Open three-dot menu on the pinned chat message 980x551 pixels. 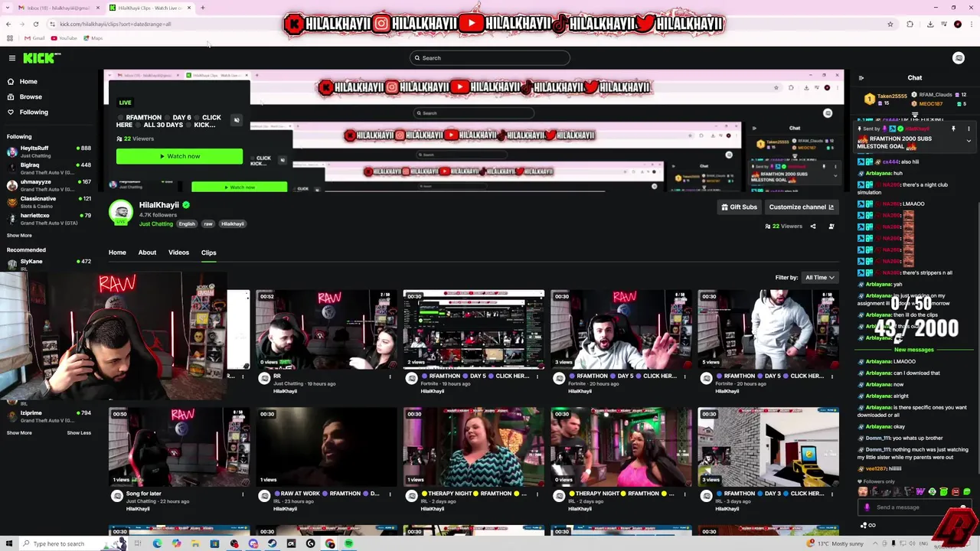coord(969,129)
